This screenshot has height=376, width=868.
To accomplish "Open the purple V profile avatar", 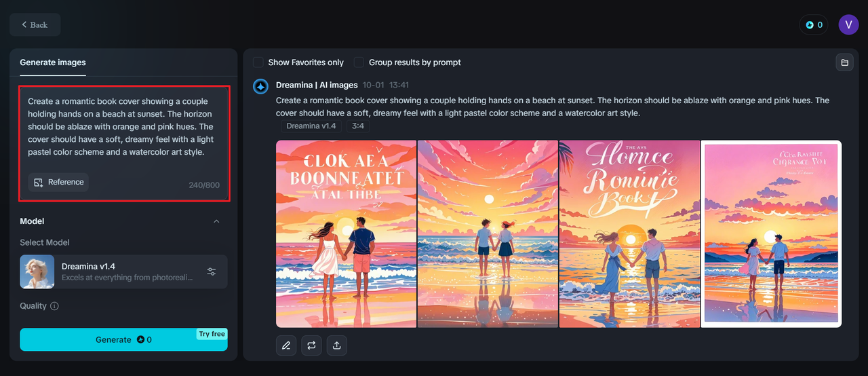I will [848, 25].
